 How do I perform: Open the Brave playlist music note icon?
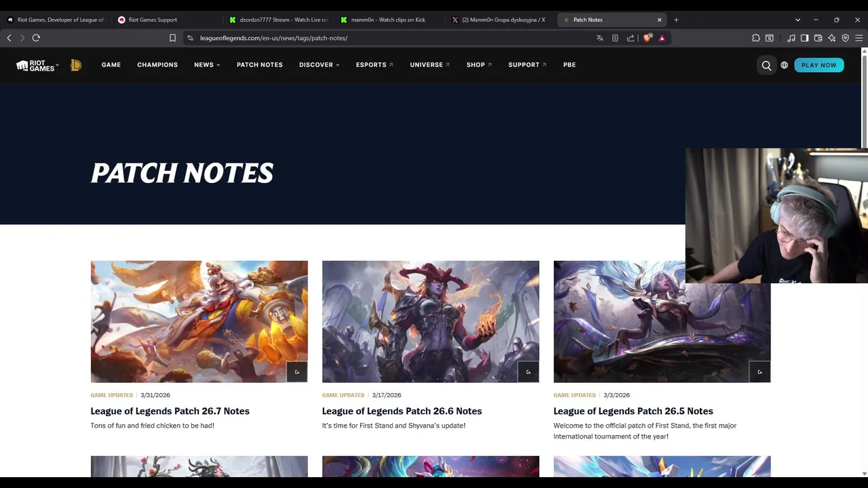click(791, 38)
